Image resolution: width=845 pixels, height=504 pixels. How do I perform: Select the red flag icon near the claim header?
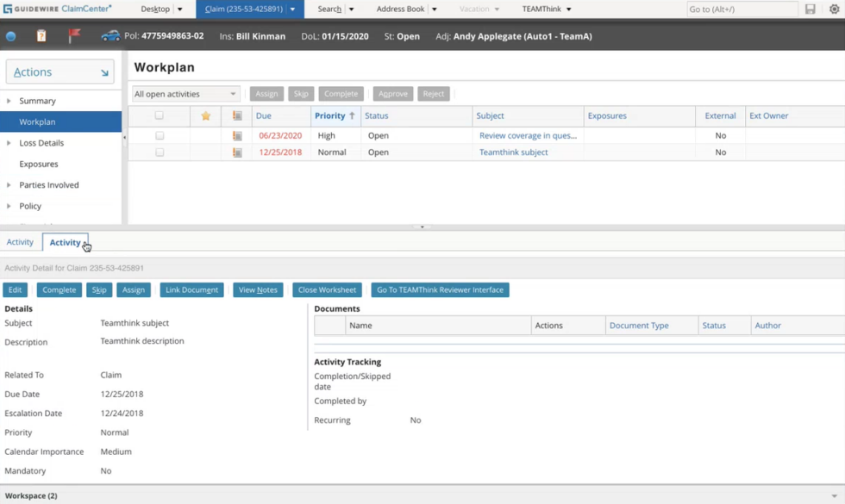click(x=73, y=37)
